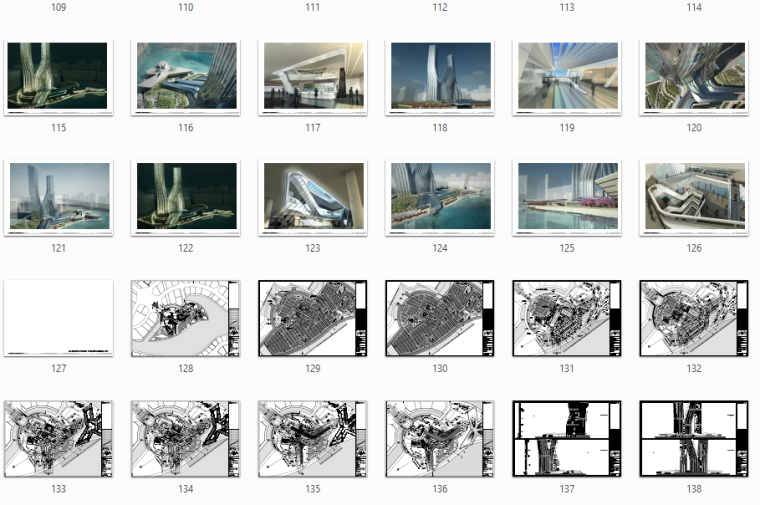This screenshot has width=760, height=505.
Task: Click page number label 112
Action: (440, 7)
